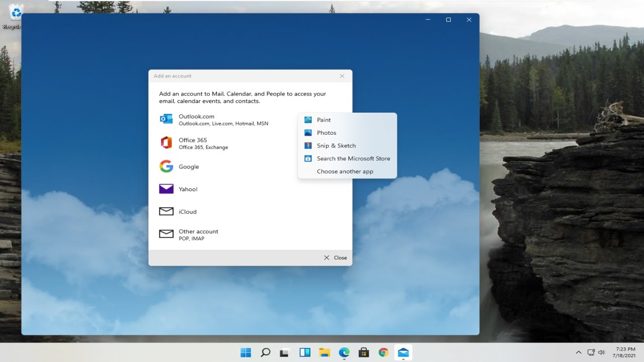Screen dimensions: 644x362
Task: Open network settings from the system tray
Action: click(591, 352)
